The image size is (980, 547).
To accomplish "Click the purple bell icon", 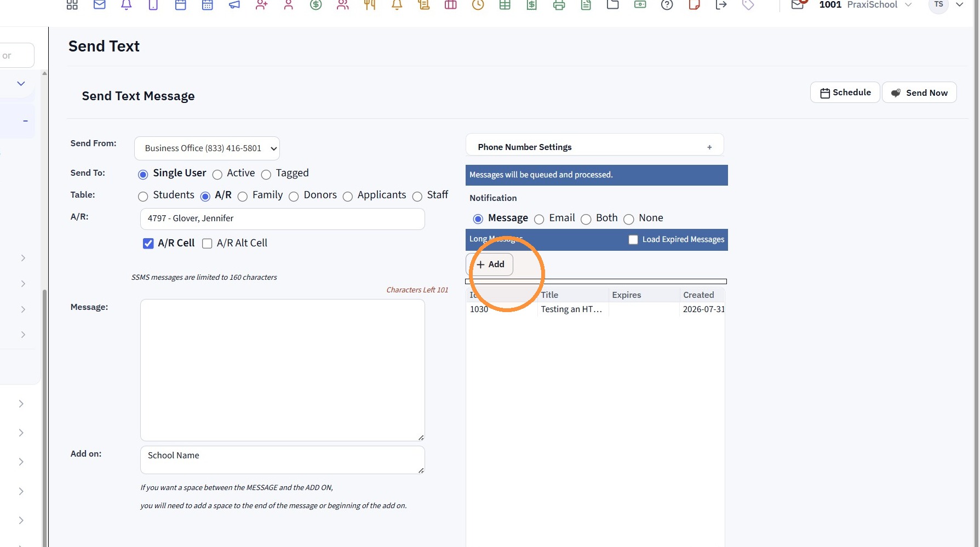I will click(127, 5).
